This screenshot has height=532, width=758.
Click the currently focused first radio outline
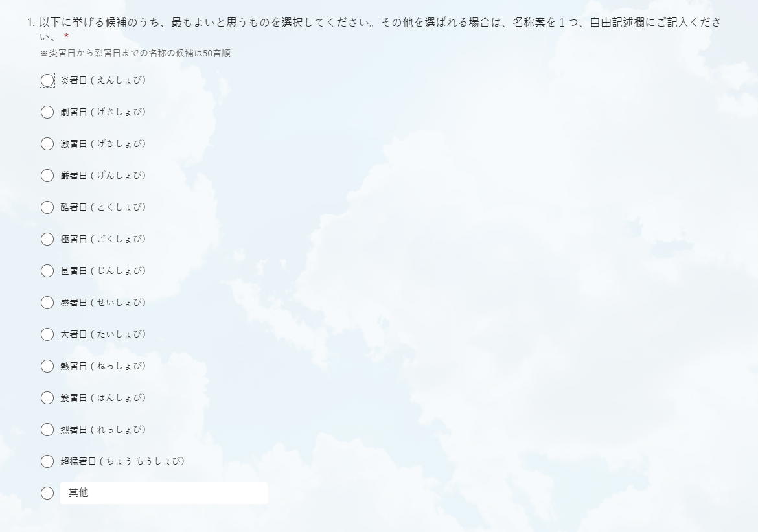coord(47,80)
